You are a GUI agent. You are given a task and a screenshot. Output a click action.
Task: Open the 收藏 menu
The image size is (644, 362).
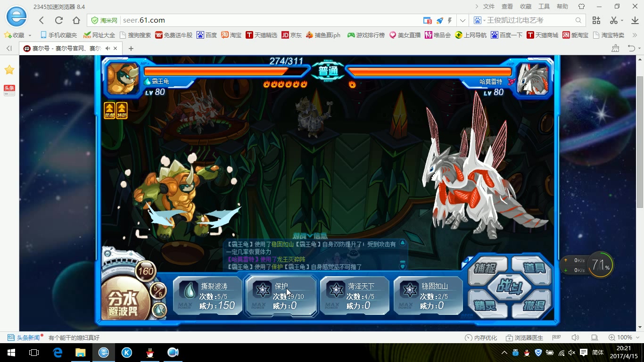[526, 7]
